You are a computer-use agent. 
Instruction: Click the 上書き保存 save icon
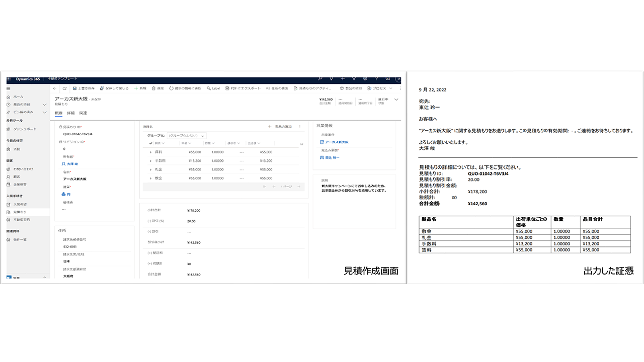(75, 88)
